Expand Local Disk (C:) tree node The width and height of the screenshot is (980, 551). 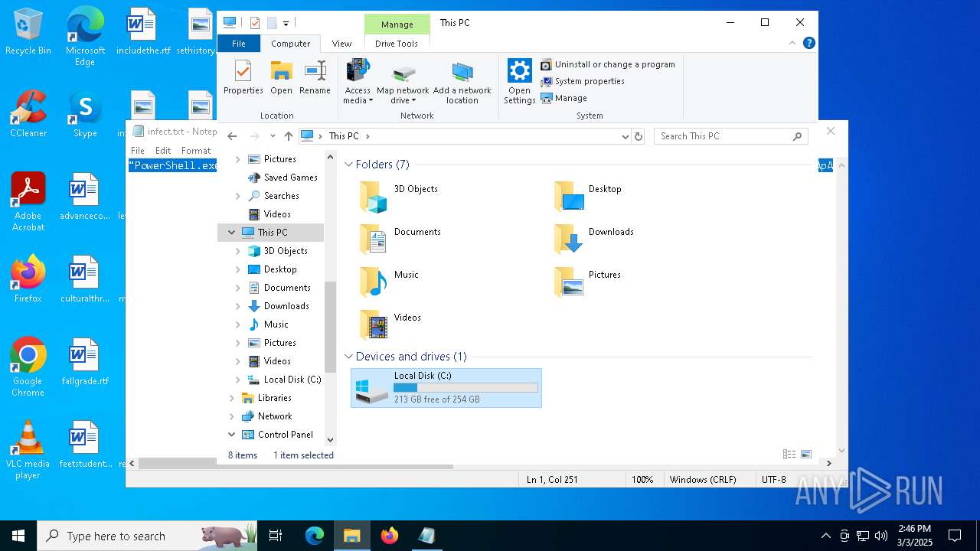point(238,380)
